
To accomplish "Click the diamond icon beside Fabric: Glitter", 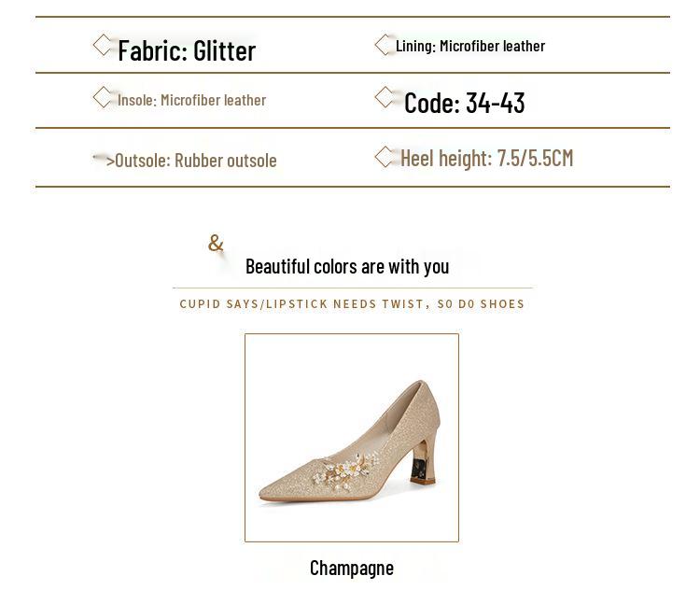I will 103,45.
